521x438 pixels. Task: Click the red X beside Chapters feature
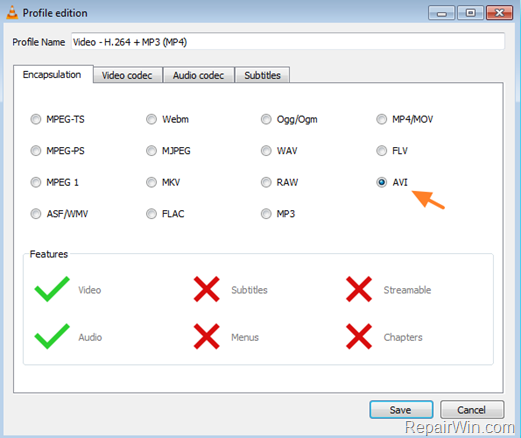click(x=359, y=336)
